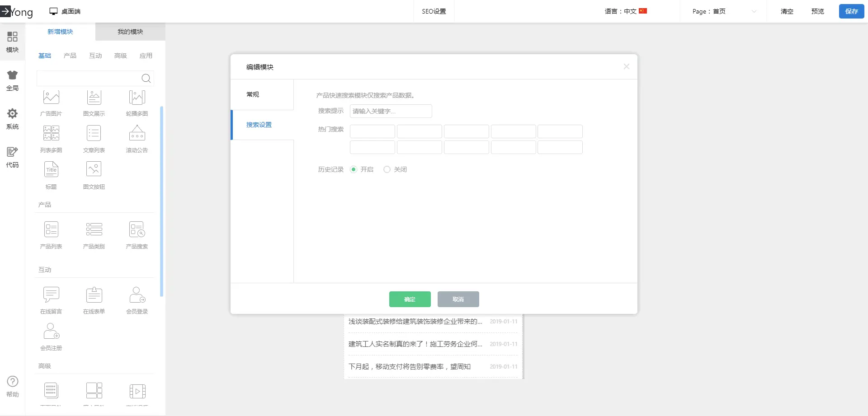Select the 广告图片 module icon
Screen dimensions: 868x416
51,98
